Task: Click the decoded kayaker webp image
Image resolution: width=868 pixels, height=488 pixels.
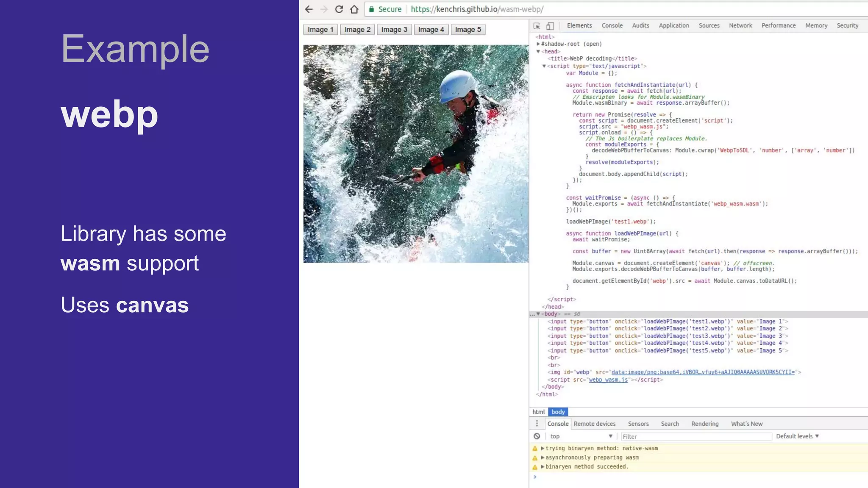Action: (416, 154)
